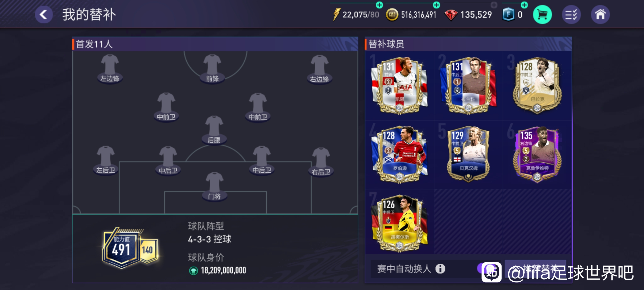Tap the 491 team rating badge
The image size is (644, 290).
pyautogui.click(x=121, y=248)
